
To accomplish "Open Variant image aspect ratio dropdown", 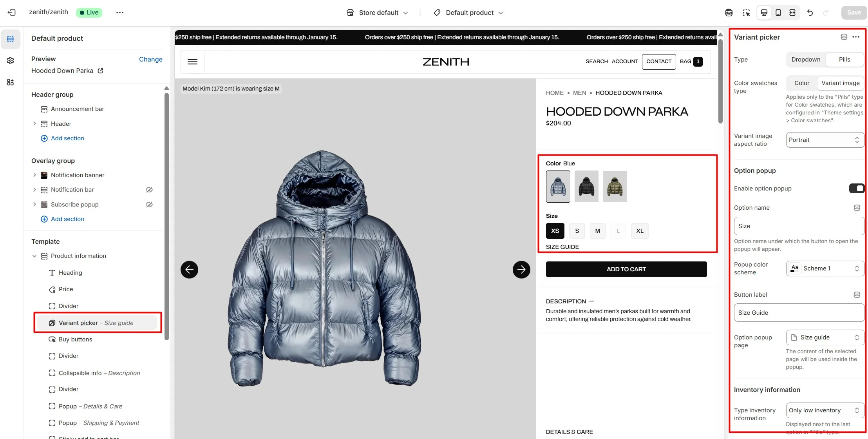I will [825, 140].
